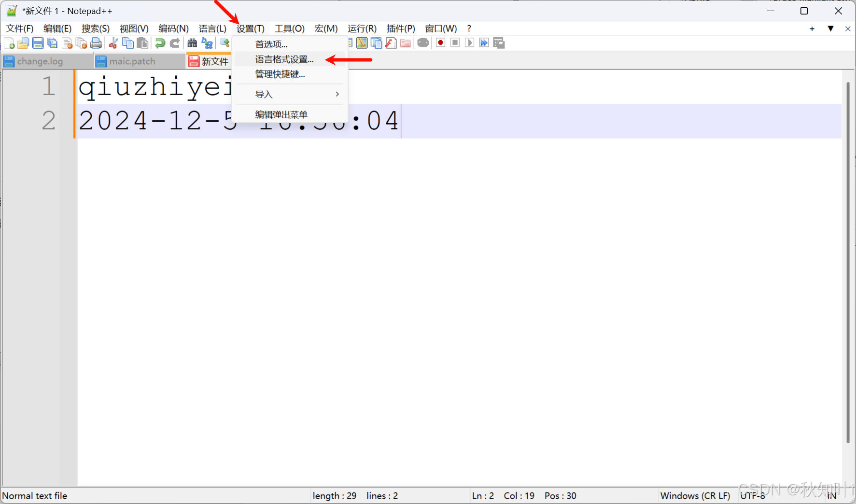Image resolution: width=856 pixels, height=504 pixels.
Task: Toggle the Function List toolbar icon
Action: tap(391, 43)
